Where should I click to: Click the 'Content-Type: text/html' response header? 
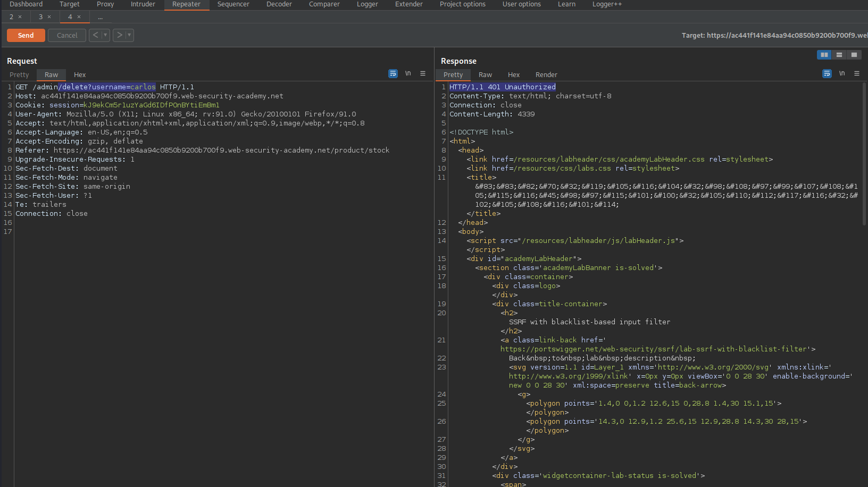pyautogui.click(x=530, y=96)
